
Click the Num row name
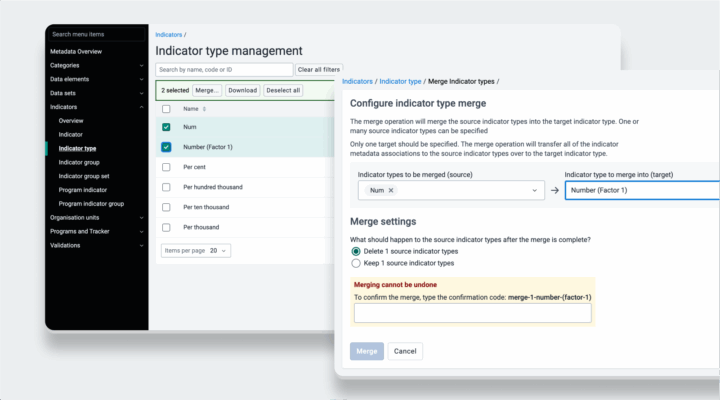click(x=190, y=127)
